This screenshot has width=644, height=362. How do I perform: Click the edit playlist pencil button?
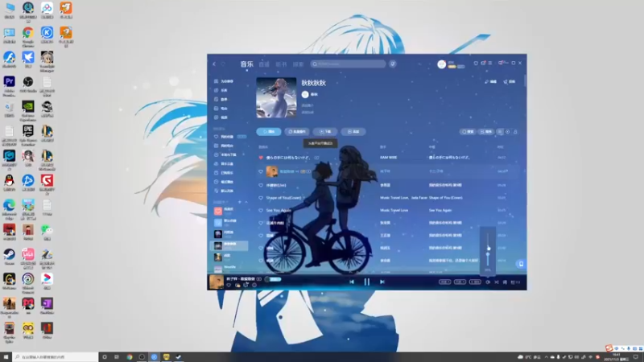[491, 82]
